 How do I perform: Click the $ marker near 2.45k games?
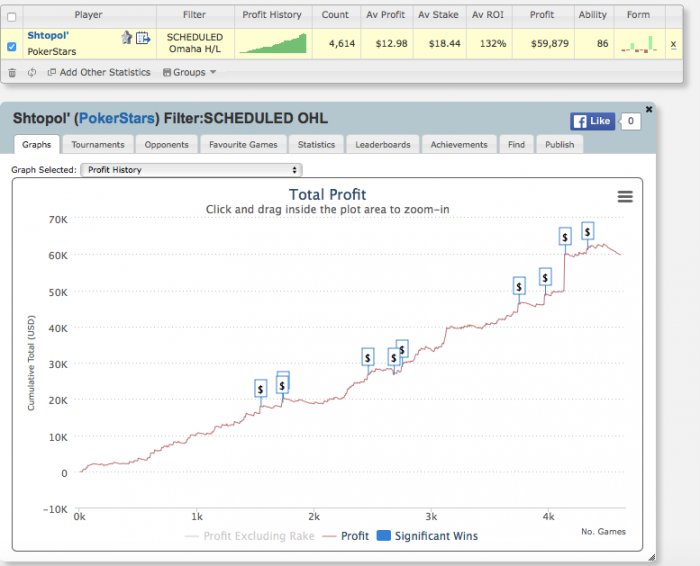[367, 358]
